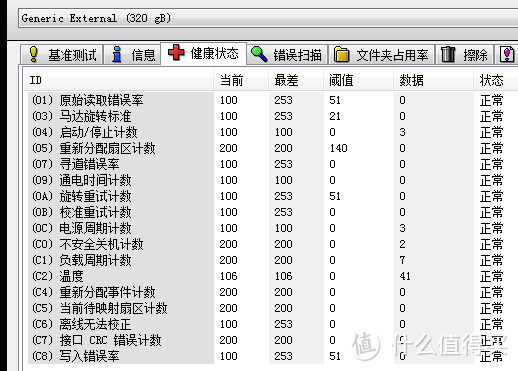Select row (04) 启动/停止计数
Screen dimensions: 518x371
coord(272,132)
